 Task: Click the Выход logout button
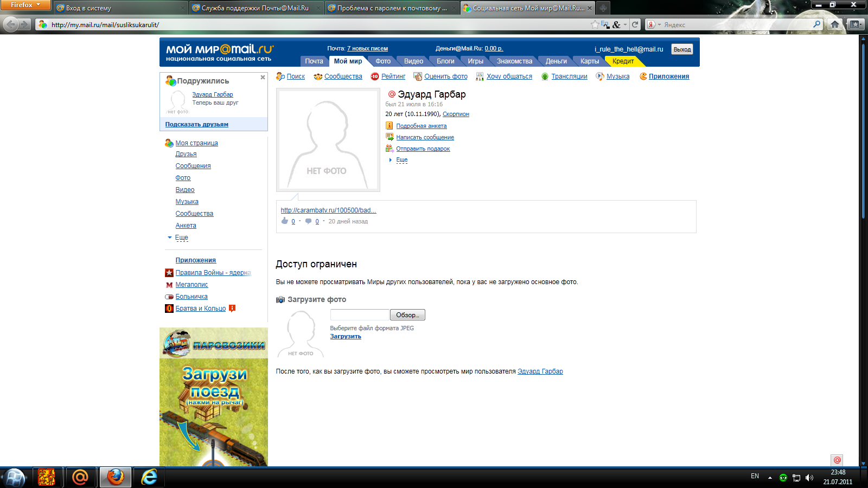pyautogui.click(x=682, y=49)
